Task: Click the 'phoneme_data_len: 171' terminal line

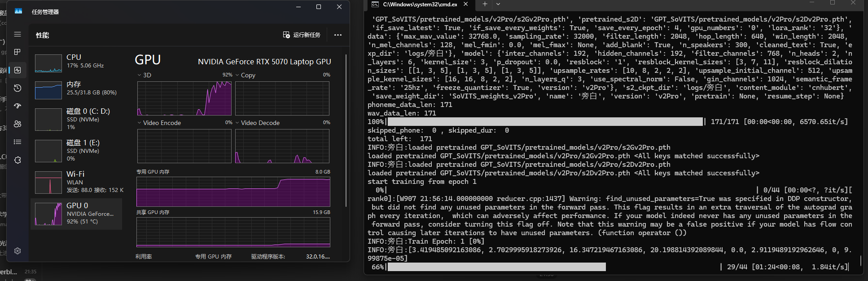Action: tap(410, 105)
